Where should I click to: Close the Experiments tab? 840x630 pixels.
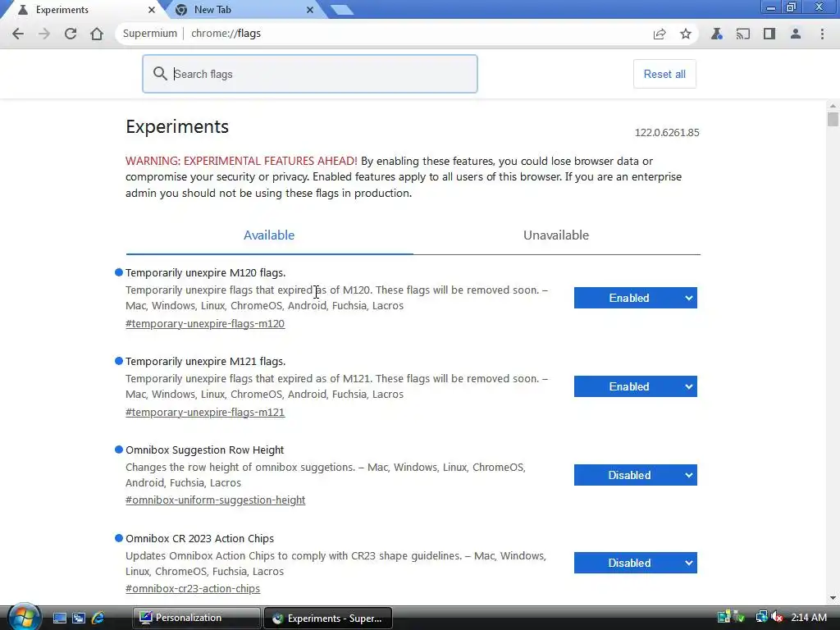pos(152,10)
